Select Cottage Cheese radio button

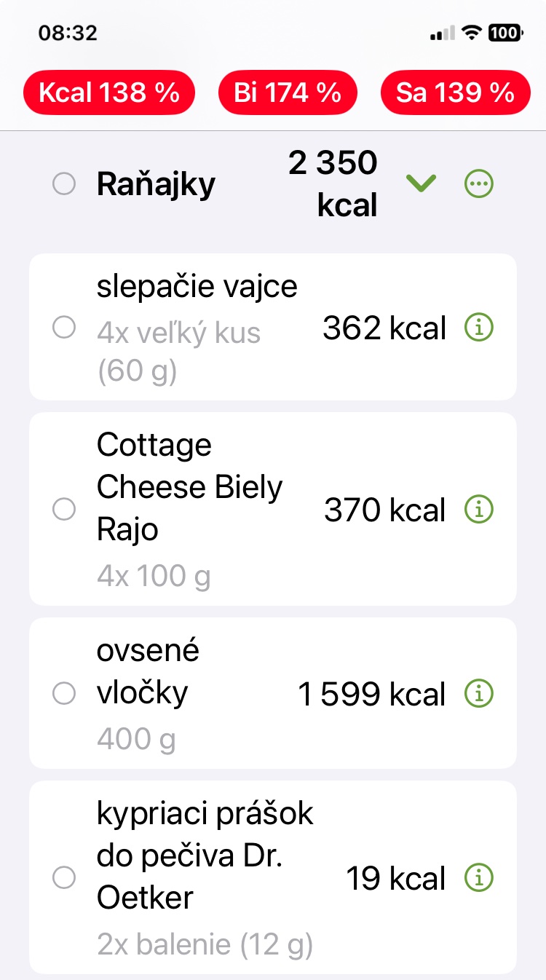pyautogui.click(x=64, y=510)
